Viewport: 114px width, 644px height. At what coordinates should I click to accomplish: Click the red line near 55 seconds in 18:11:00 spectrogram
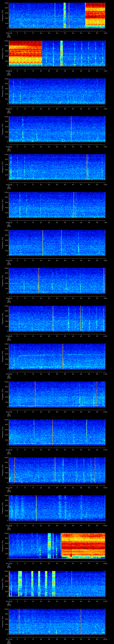tap(97, 394)
